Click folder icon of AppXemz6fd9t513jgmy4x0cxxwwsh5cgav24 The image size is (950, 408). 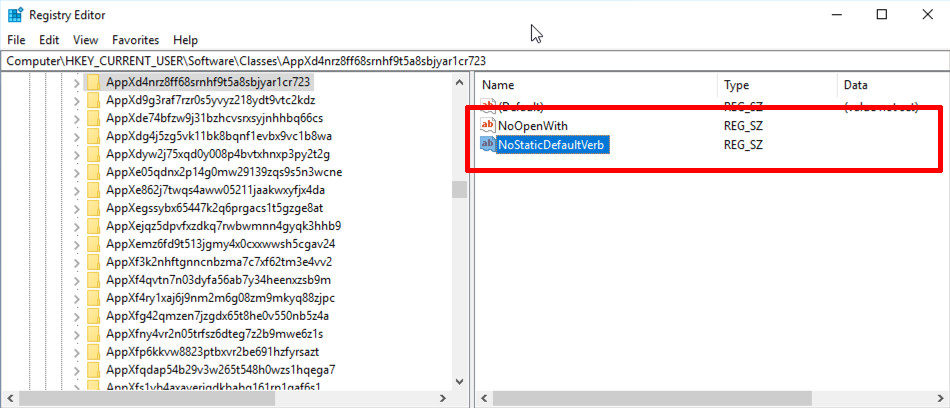point(93,244)
